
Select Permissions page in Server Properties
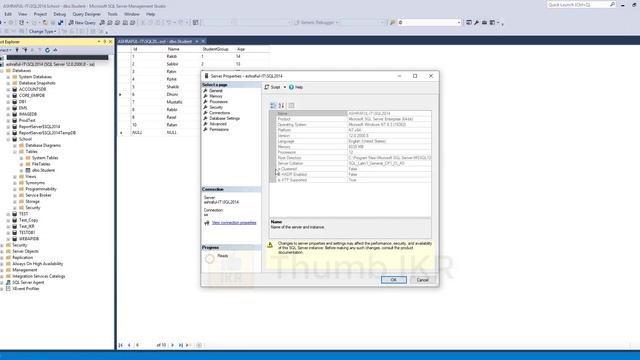coord(219,129)
